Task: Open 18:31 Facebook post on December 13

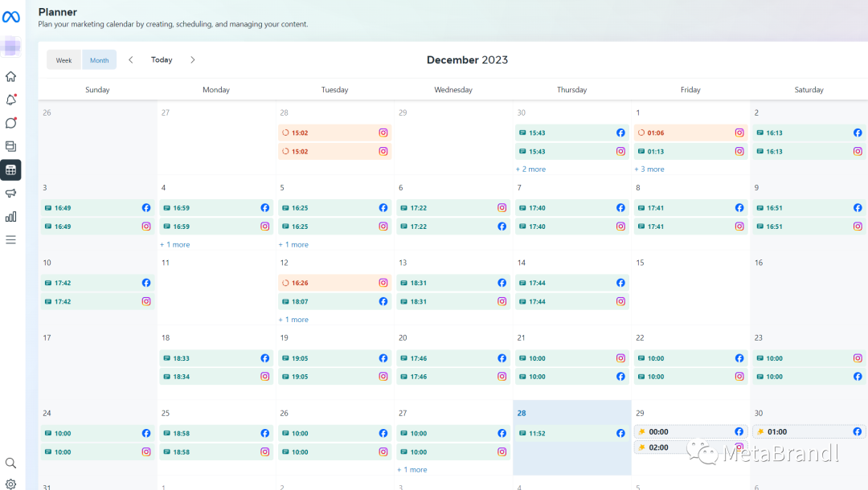Action: pyautogui.click(x=453, y=283)
